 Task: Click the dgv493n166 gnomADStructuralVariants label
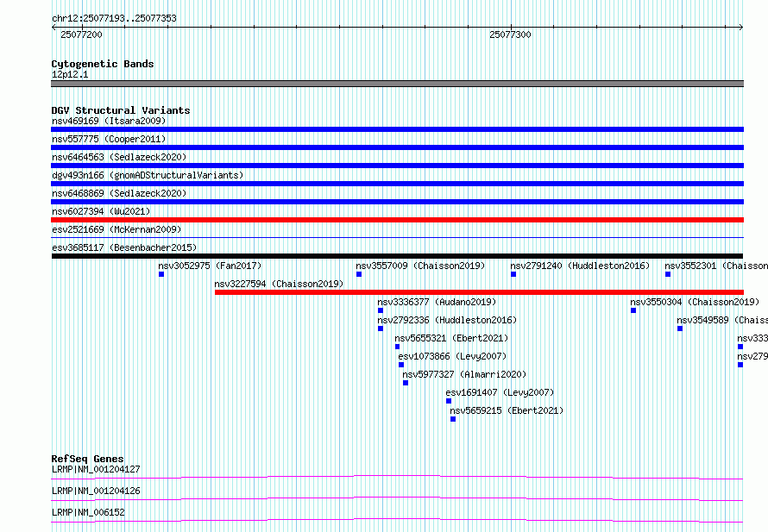click(x=148, y=175)
